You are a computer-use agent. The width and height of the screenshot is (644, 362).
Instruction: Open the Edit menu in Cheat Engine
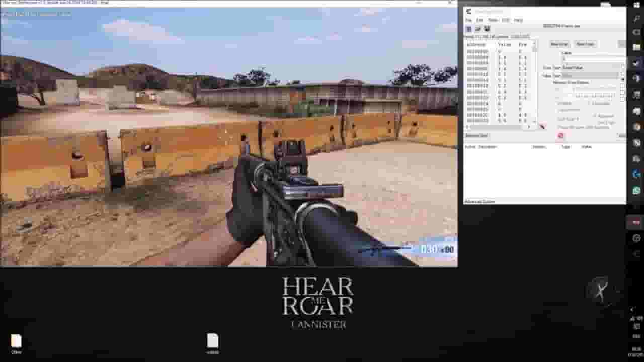[x=479, y=20]
